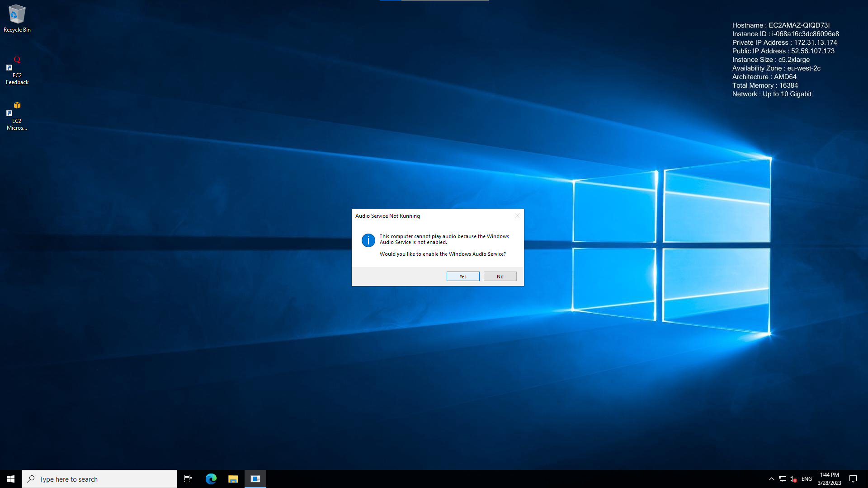Click the 'This computer cannot play audio' message
The width and height of the screenshot is (868, 488).
(x=444, y=239)
